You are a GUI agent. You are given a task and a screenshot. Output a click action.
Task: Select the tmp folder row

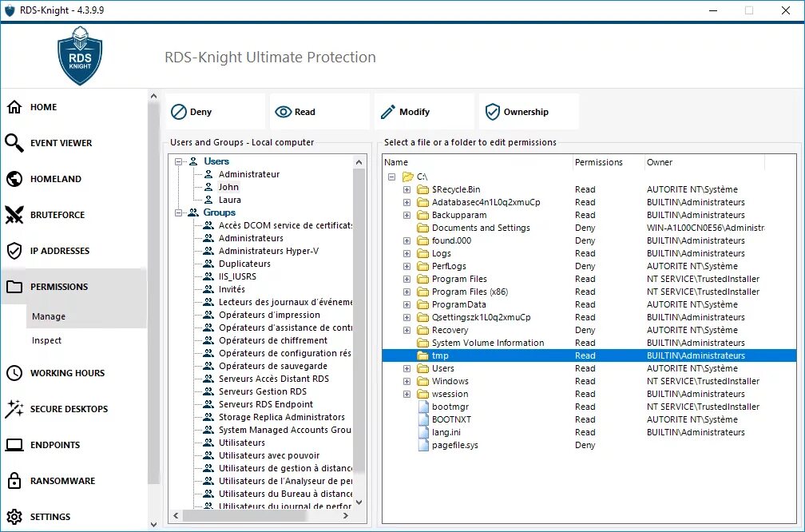click(x=589, y=355)
